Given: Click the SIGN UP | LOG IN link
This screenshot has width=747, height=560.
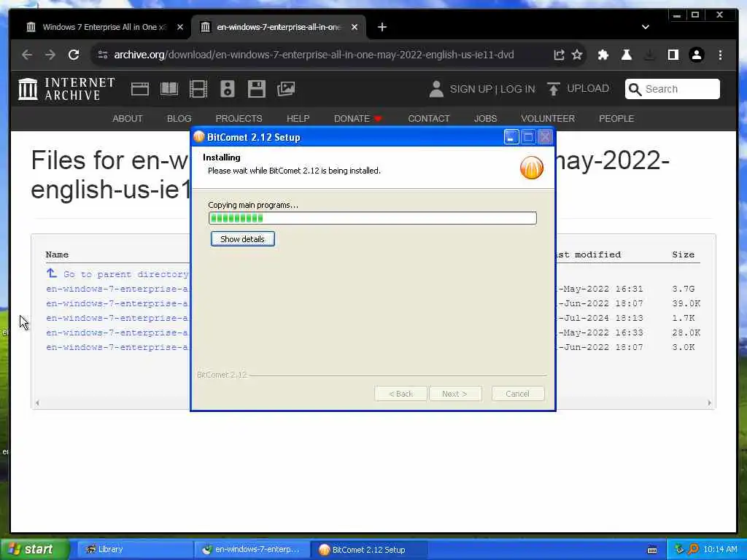Looking at the screenshot, I should (492, 89).
